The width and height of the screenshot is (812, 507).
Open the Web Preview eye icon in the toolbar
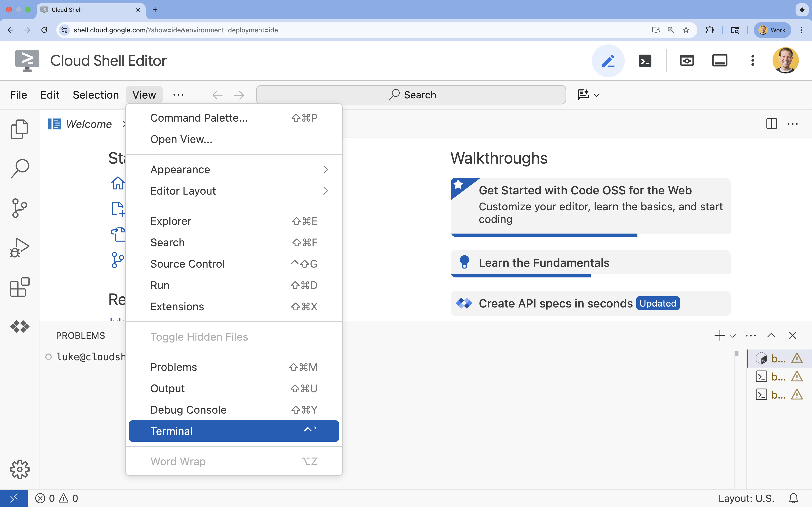(687, 61)
